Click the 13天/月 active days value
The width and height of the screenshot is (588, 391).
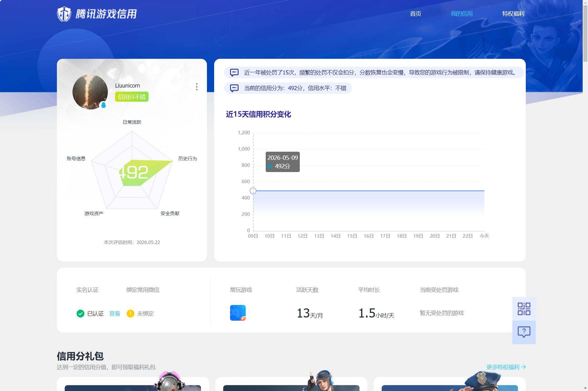[310, 313]
